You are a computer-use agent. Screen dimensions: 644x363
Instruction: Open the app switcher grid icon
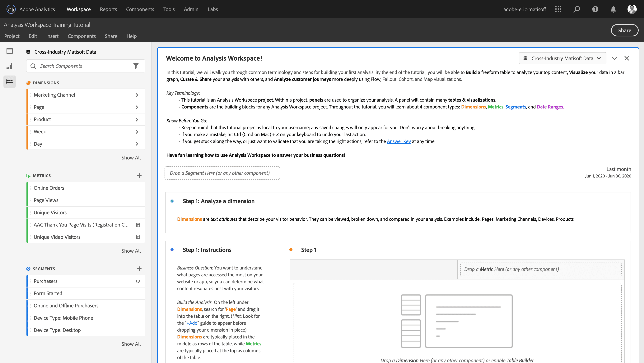pos(558,9)
